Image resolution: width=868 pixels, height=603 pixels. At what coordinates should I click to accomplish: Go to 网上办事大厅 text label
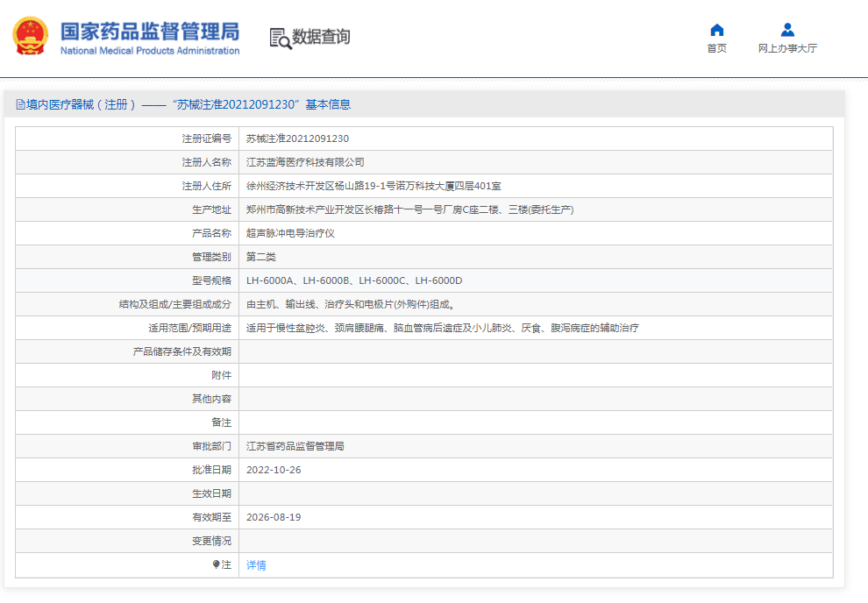tap(787, 49)
